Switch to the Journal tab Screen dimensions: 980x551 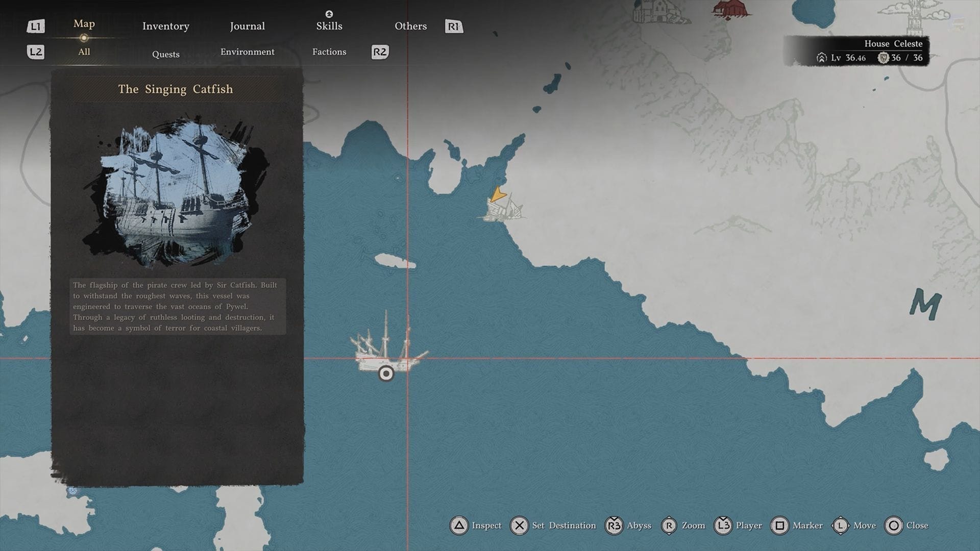click(247, 26)
